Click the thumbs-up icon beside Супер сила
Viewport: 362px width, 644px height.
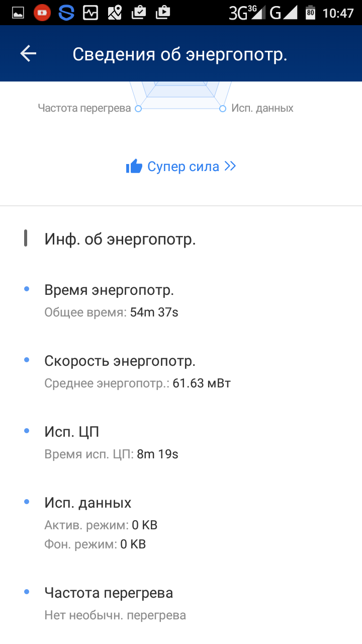pyautogui.click(x=134, y=167)
